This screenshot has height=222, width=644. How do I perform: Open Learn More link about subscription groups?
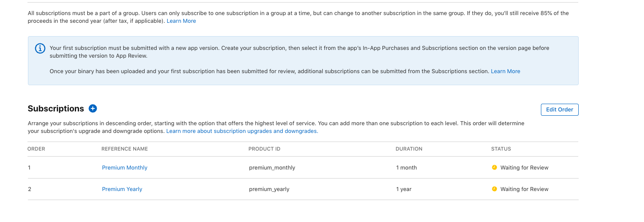click(181, 21)
